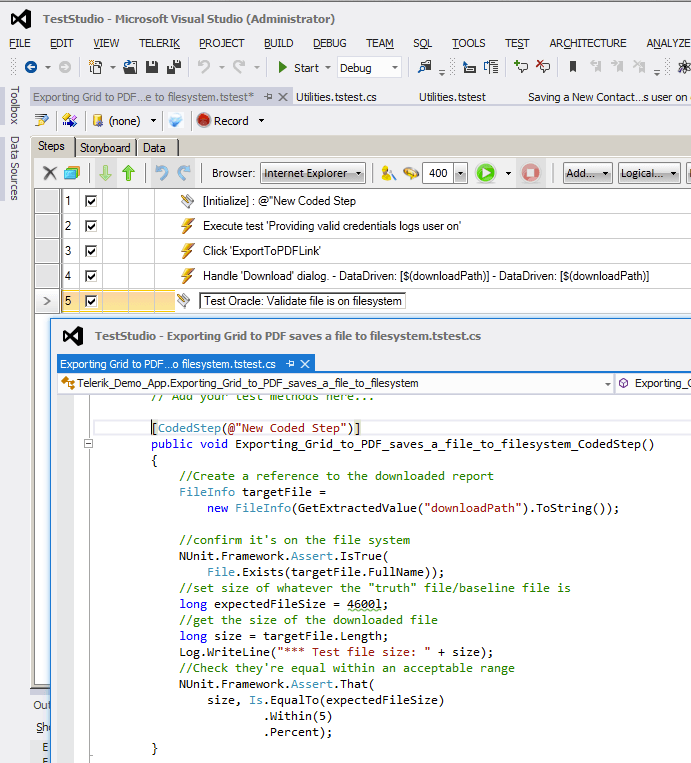
Task: Open the TELERIK menu
Action: (159, 43)
